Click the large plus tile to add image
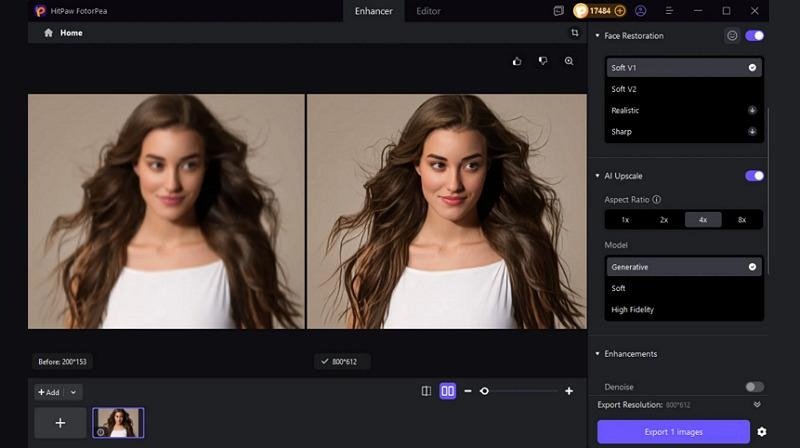800x448 pixels. pyautogui.click(x=60, y=423)
